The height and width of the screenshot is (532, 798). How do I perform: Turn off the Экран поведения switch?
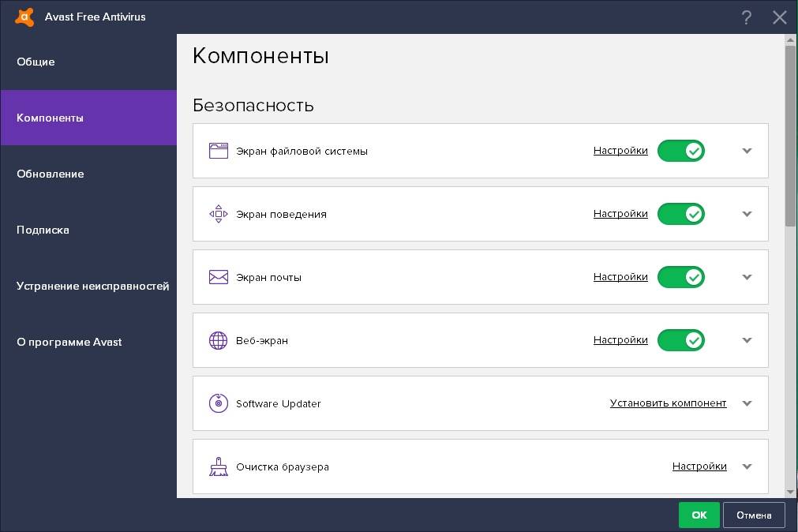681,214
